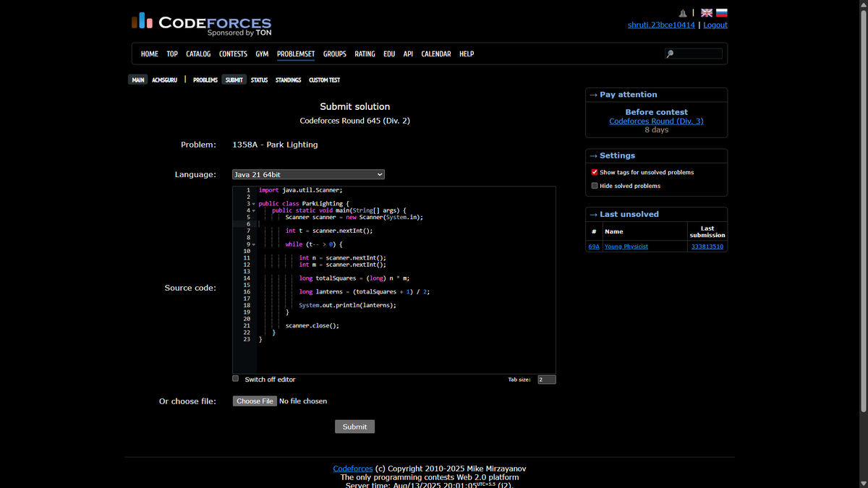Toggle Show tags for unsolved problems
Viewport: 868px width, 488px height.
[595, 172]
